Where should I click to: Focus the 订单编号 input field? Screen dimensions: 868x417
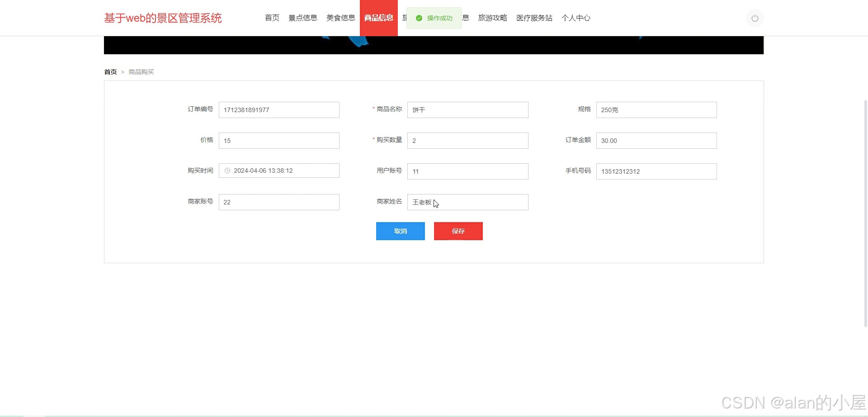coord(279,110)
